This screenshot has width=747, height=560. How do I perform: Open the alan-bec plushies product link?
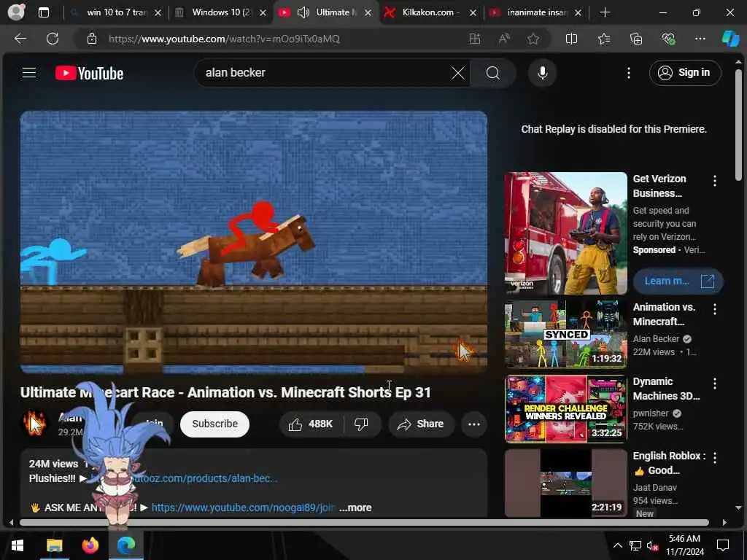[x=205, y=478]
